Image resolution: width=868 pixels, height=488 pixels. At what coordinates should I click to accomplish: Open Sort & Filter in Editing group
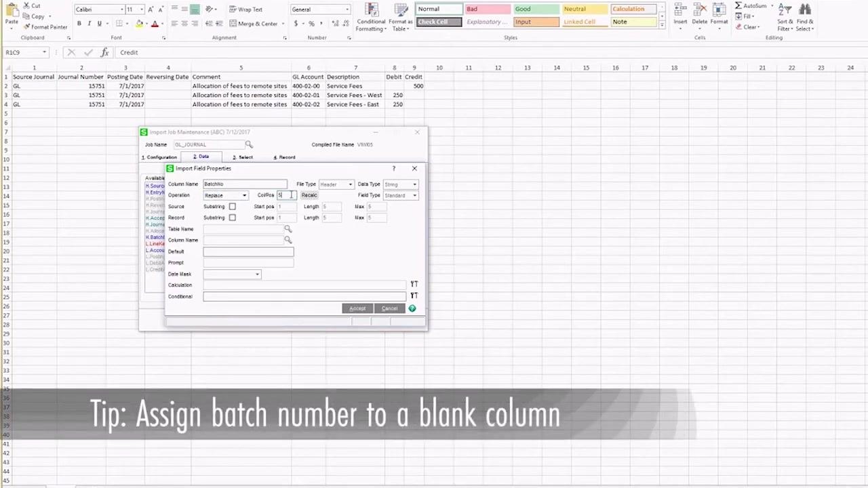pyautogui.click(x=785, y=17)
